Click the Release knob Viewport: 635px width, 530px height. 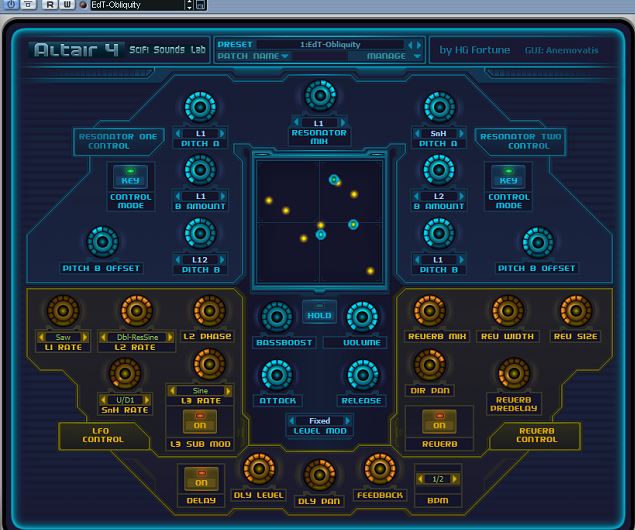point(363,375)
